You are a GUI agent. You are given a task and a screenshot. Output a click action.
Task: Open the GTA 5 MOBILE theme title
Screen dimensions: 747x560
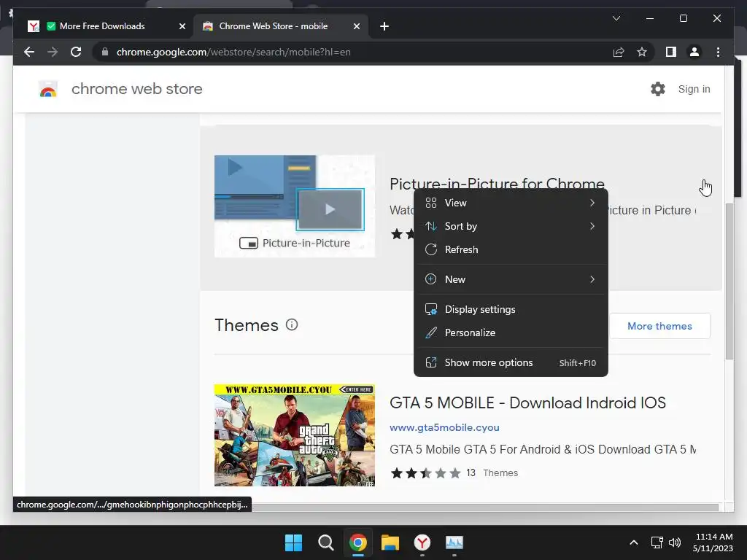tap(527, 402)
